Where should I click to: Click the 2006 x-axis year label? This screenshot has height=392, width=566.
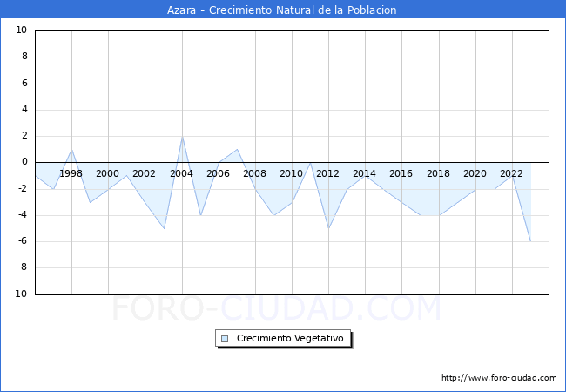point(218,173)
